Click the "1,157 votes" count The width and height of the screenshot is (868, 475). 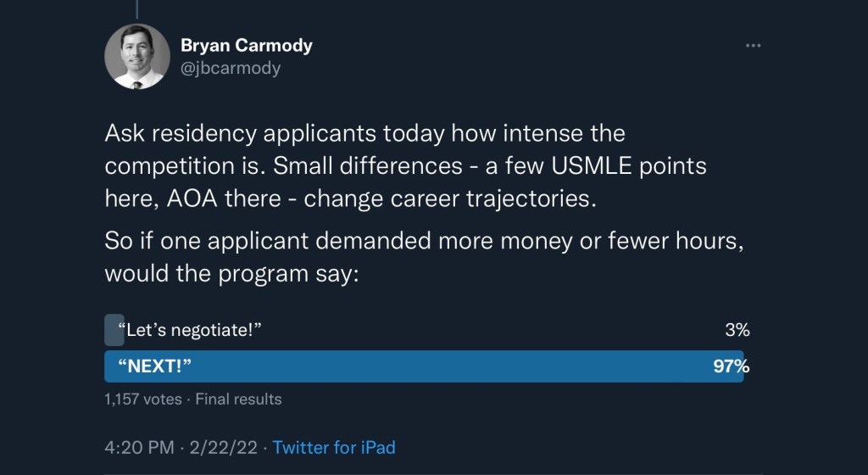[x=142, y=399]
